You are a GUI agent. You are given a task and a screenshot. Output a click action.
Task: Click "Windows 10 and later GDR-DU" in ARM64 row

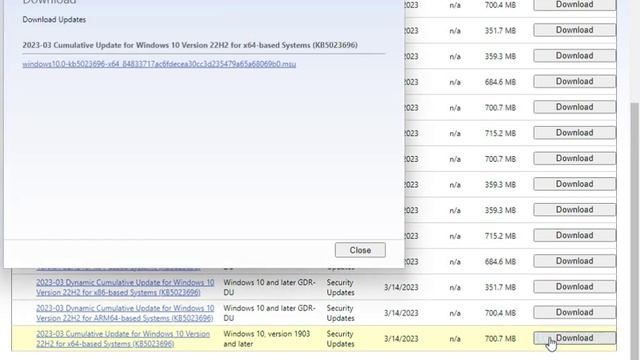click(269, 313)
